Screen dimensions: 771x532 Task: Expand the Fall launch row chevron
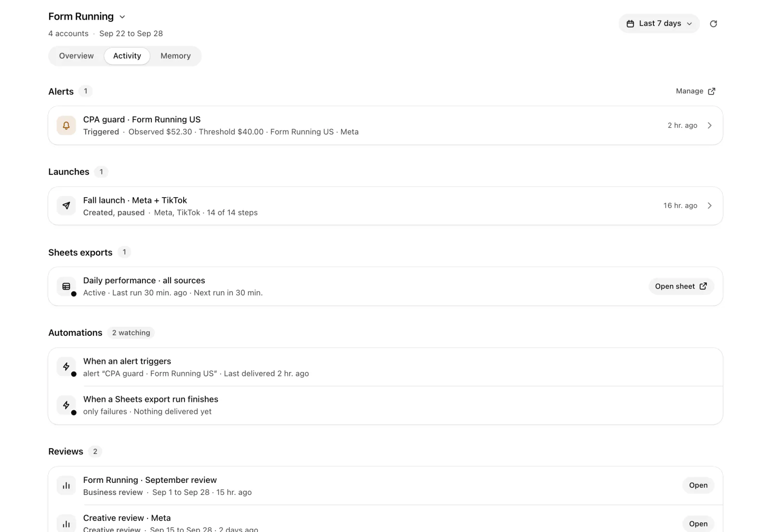tap(709, 206)
